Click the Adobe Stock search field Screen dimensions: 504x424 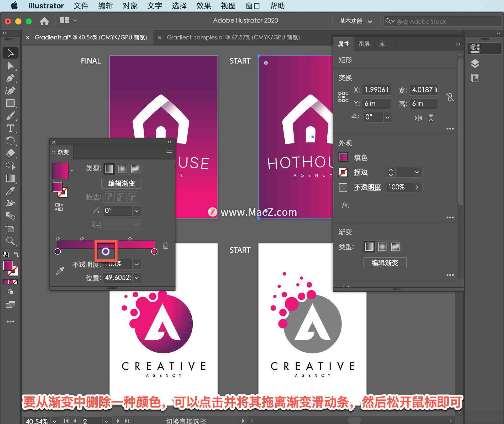tap(442, 21)
